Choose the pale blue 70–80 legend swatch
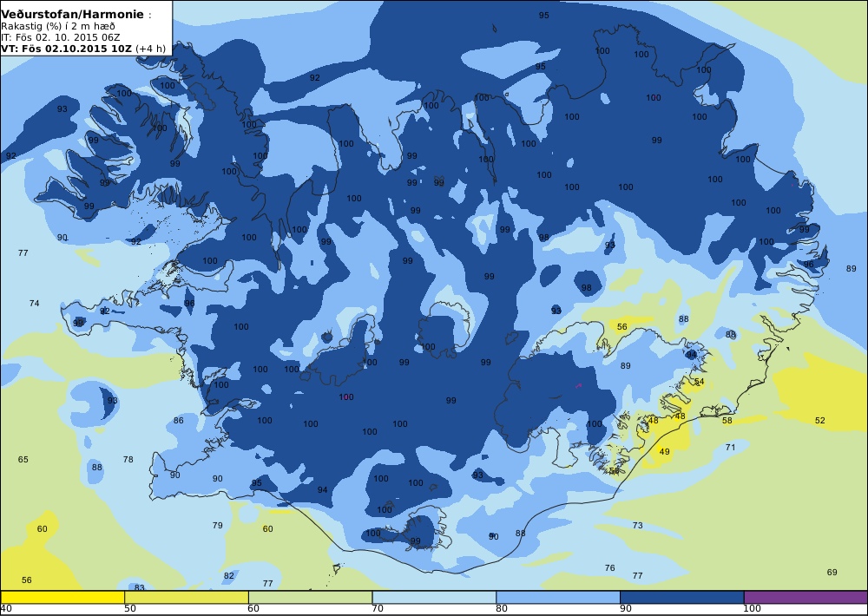 tap(434, 597)
